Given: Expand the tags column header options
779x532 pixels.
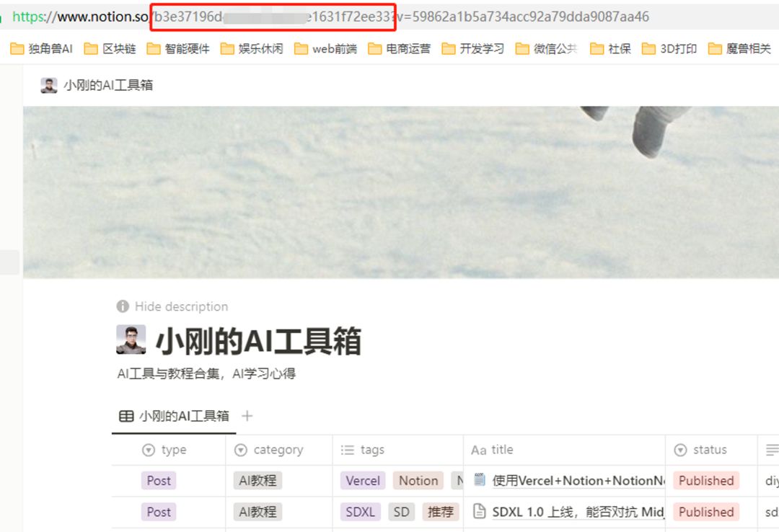Looking at the screenshot, I should click(371, 450).
